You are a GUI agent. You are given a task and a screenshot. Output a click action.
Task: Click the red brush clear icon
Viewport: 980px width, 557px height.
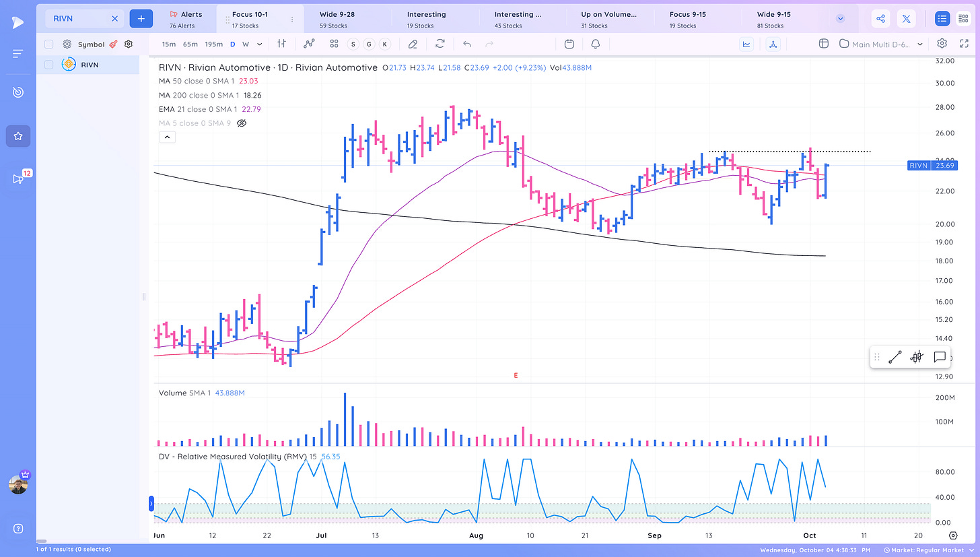[114, 44]
